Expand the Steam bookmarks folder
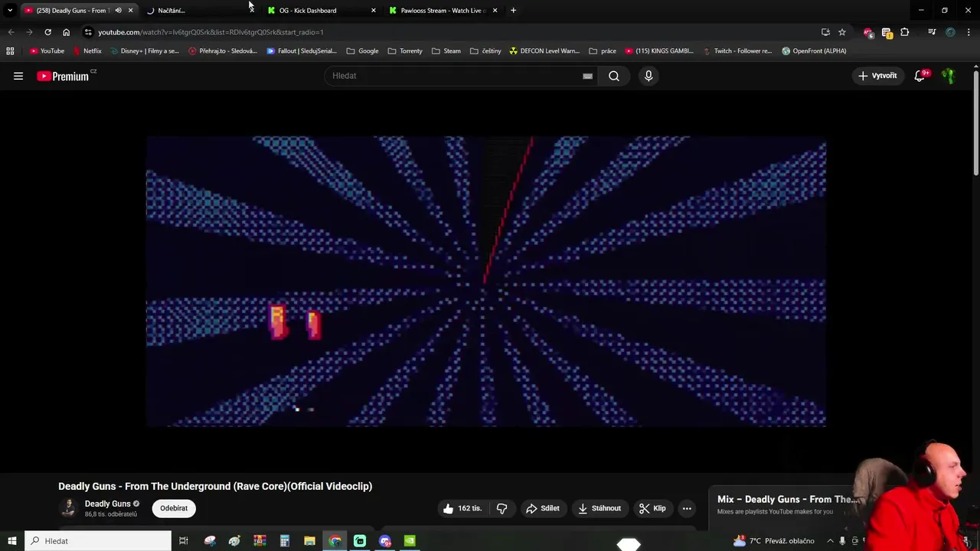 tap(446, 51)
